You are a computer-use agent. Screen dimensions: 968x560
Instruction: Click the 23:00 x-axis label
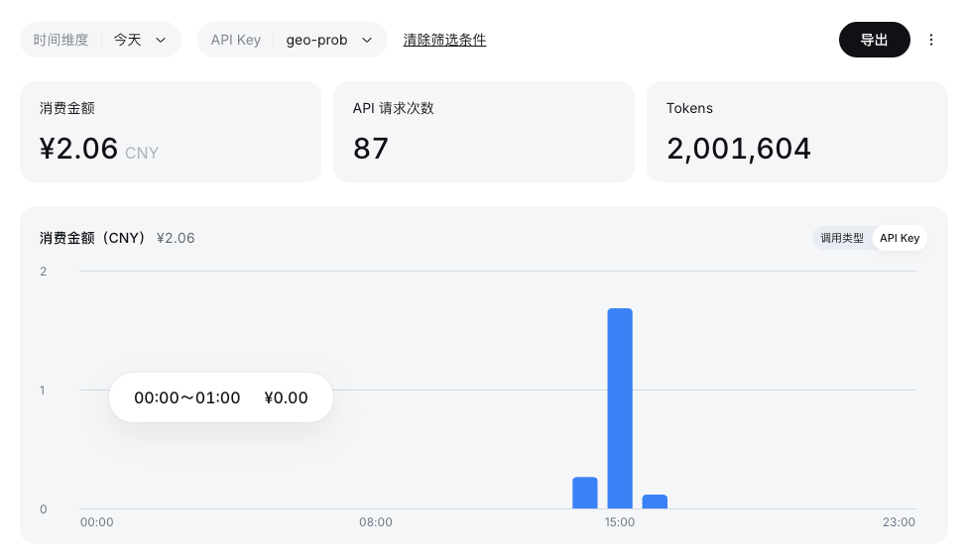[899, 521]
